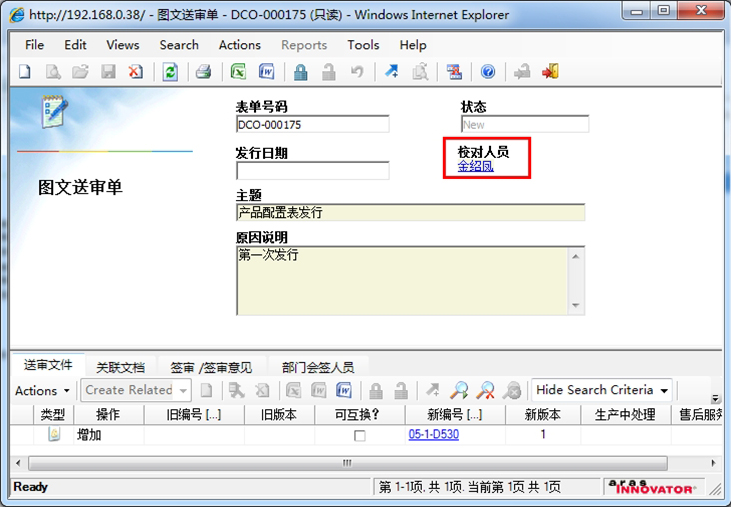
Task: Open the grid Actions dropdown
Action: click(x=42, y=391)
